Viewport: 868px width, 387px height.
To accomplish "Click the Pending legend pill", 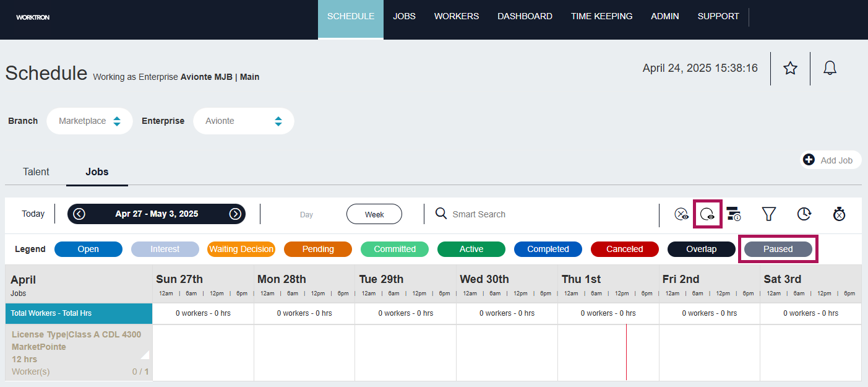I will click(x=318, y=249).
